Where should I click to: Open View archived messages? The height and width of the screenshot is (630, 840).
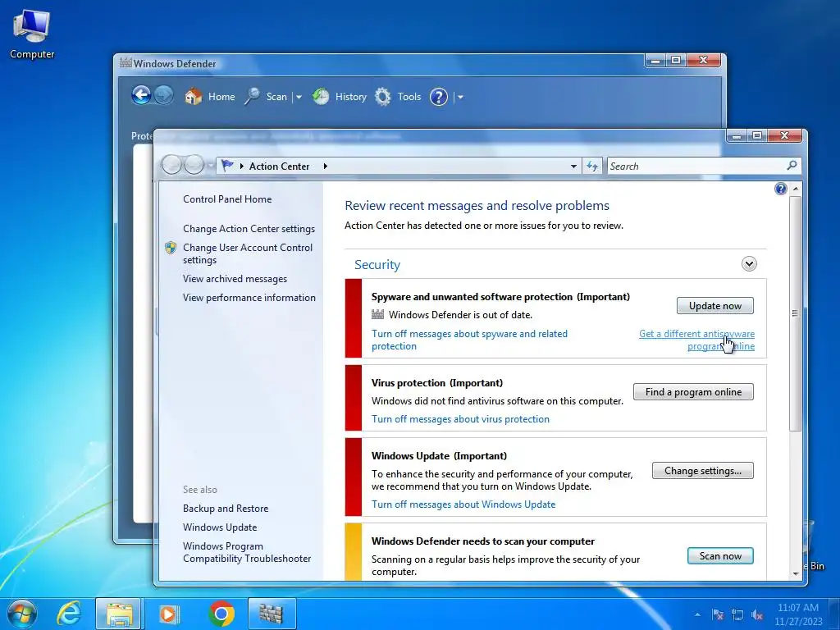click(235, 279)
